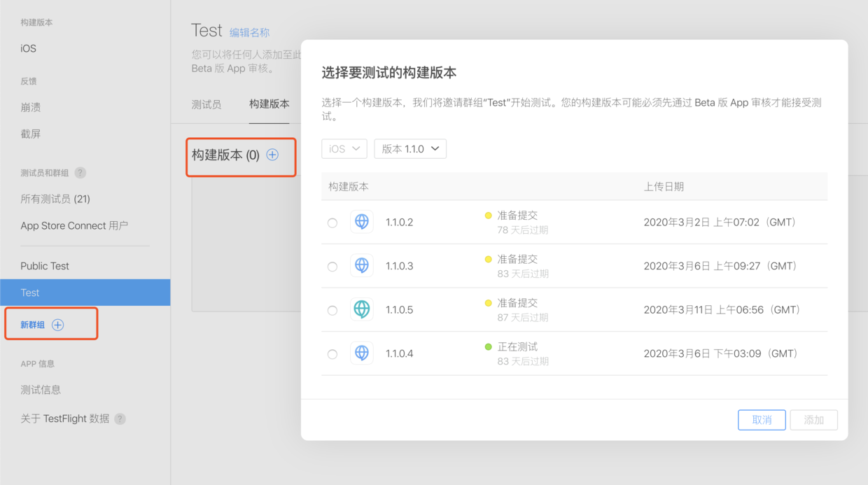Viewport: 868px width, 485px height.
Task: Click the help icon next to 测试员和群组
Action: pyautogui.click(x=80, y=173)
